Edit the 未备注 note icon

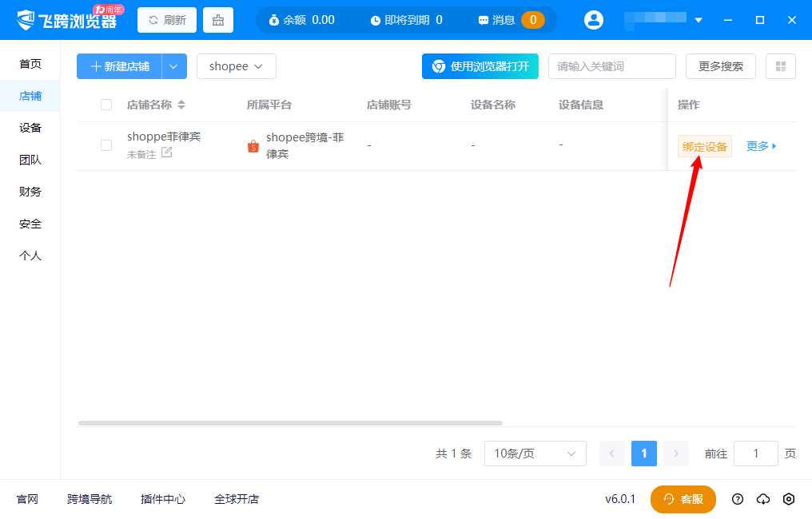coord(167,153)
